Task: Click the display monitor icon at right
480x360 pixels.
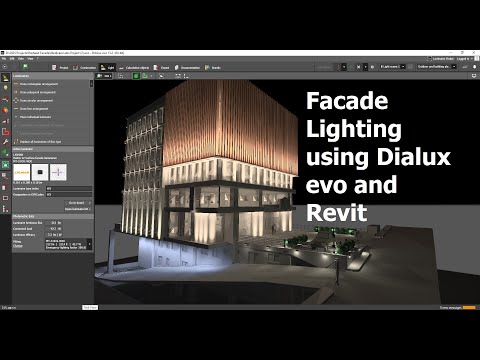Action: 474,76
